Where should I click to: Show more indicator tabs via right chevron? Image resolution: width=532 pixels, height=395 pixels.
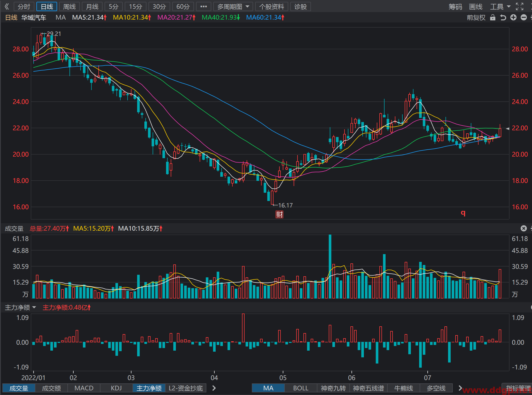click(x=214, y=388)
